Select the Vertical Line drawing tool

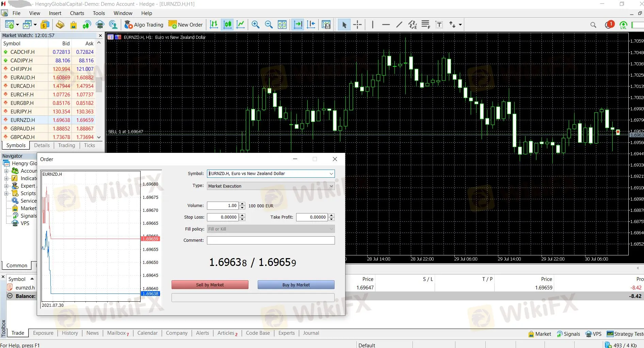[x=373, y=25]
